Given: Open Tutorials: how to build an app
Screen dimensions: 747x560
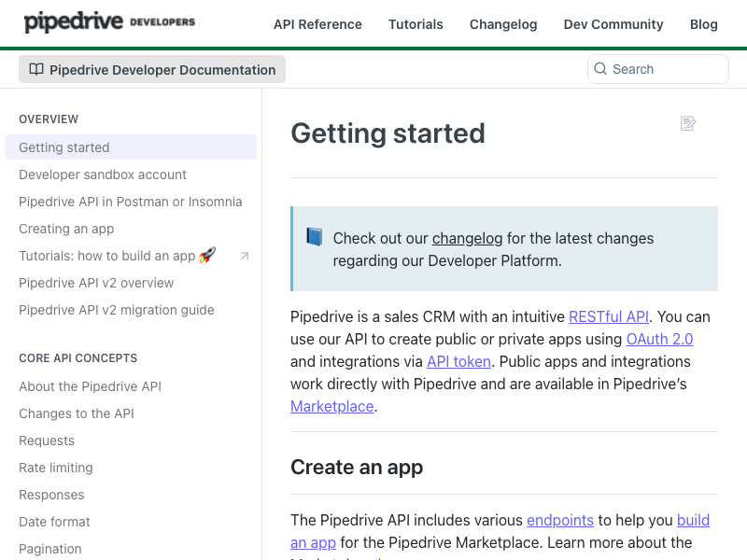Looking at the screenshot, I should [118, 256].
